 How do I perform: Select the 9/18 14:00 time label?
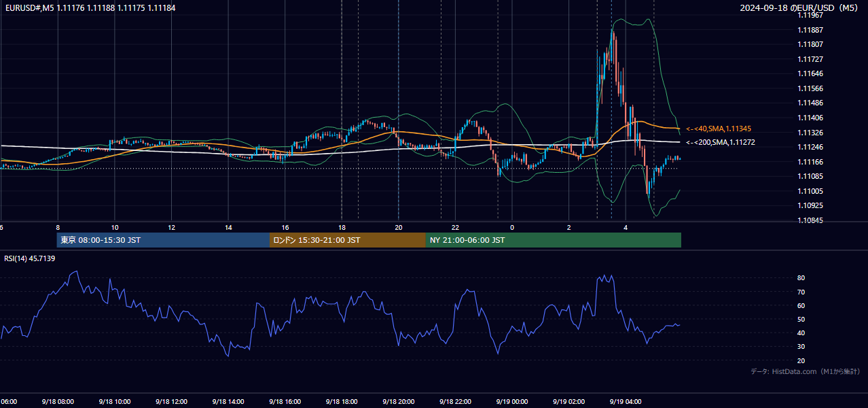228,402
